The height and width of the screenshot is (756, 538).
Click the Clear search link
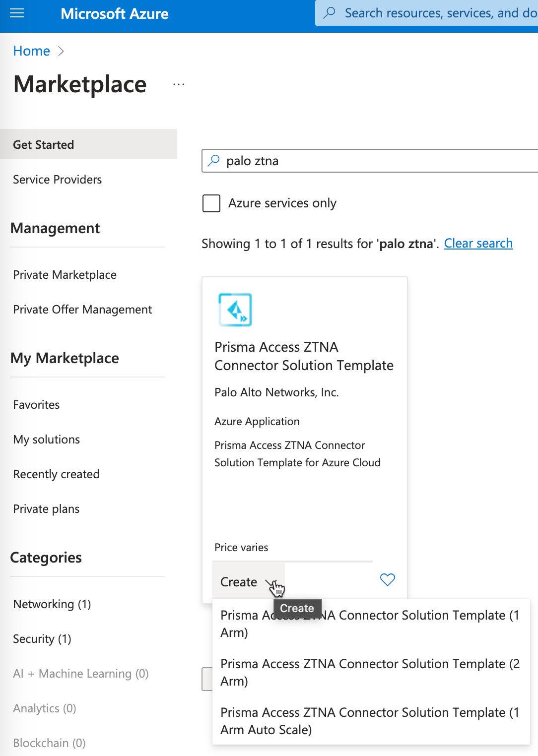pyautogui.click(x=478, y=244)
